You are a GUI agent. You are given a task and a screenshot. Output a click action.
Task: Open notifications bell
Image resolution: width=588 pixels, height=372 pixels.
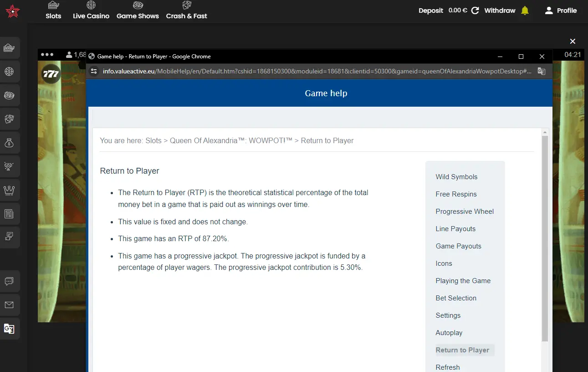(525, 10)
